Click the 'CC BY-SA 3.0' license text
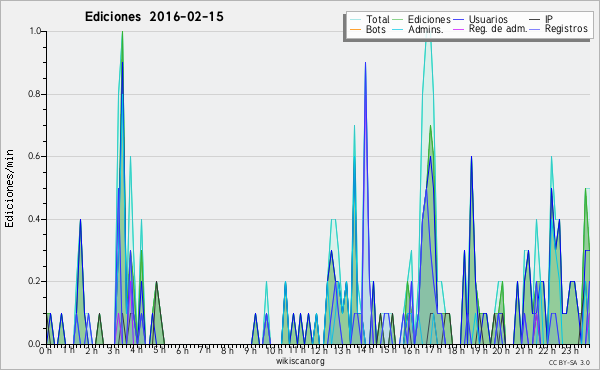The width and height of the screenshot is (600, 370). [569, 363]
